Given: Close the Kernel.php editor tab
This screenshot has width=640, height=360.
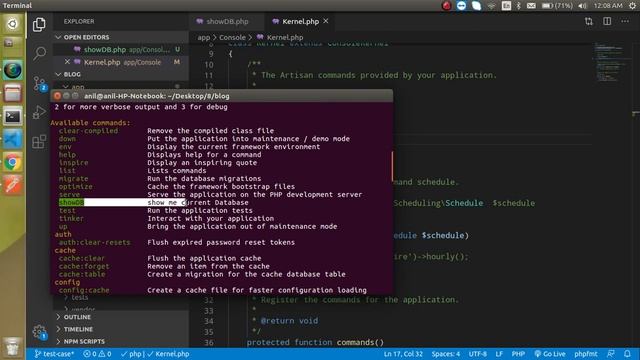Looking at the screenshot, I should pyautogui.click(x=326, y=21).
